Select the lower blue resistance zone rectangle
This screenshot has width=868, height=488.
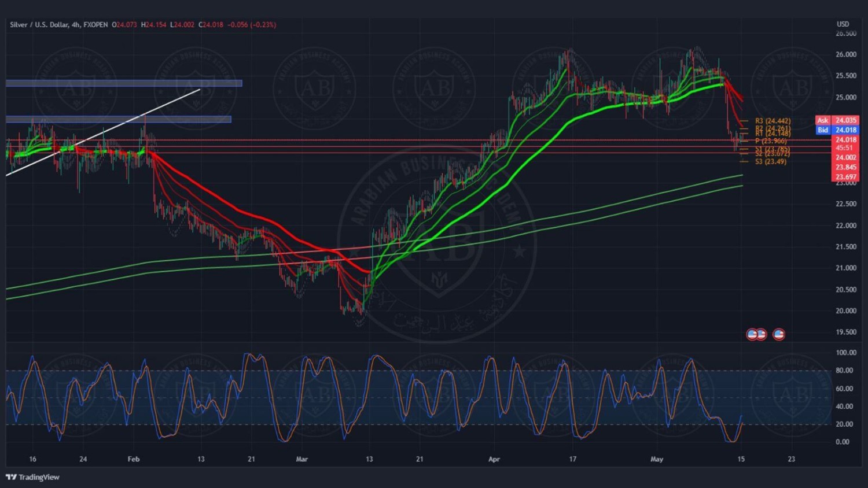[x=118, y=120]
